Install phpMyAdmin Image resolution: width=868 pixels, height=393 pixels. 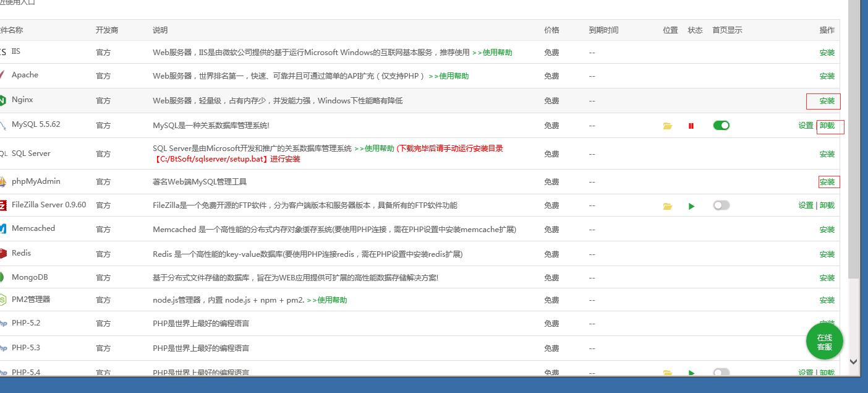pos(827,182)
